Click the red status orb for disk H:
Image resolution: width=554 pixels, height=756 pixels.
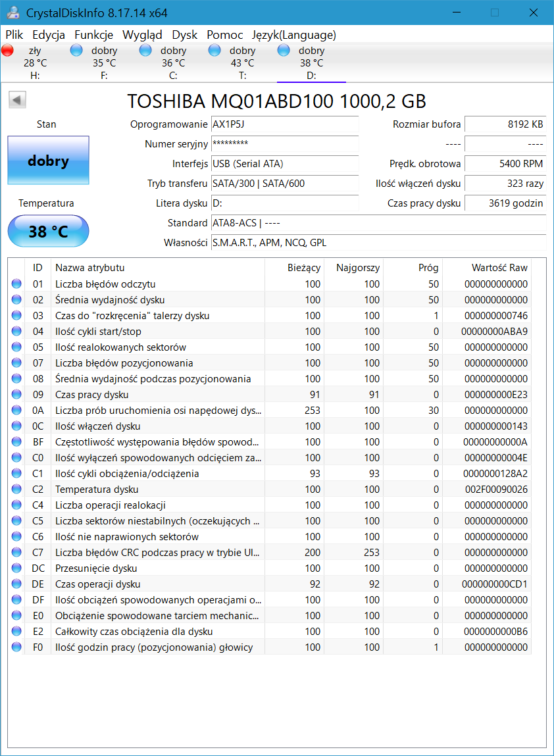pyautogui.click(x=8, y=51)
